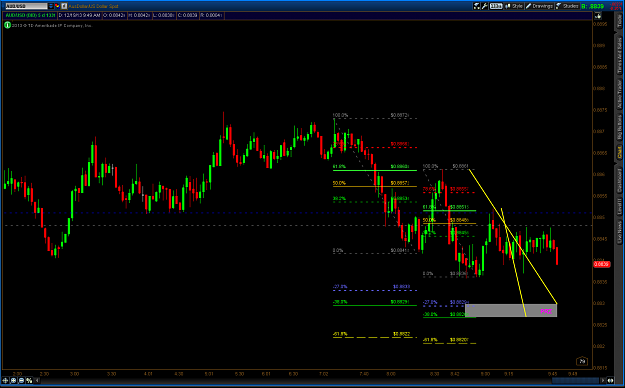This screenshot has width=625, height=388.
Task: Open the Active Trader sidebar tab
Action: 619,94
